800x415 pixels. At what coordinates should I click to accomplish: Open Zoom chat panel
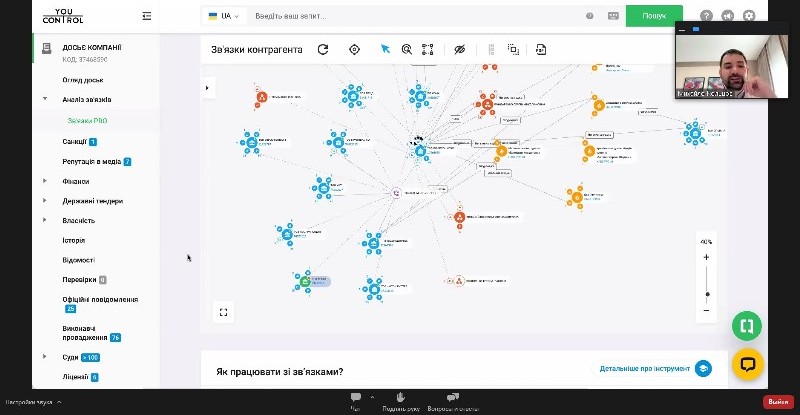click(356, 401)
